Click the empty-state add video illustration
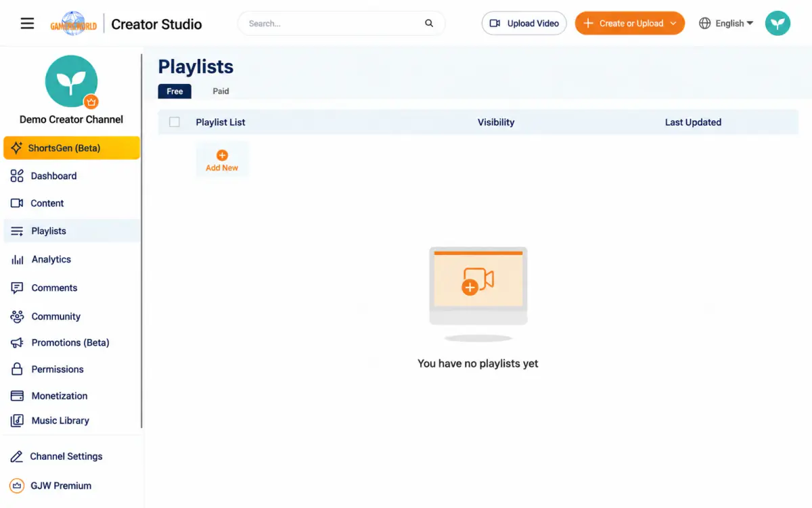The height and width of the screenshot is (508, 812). [x=478, y=294]
